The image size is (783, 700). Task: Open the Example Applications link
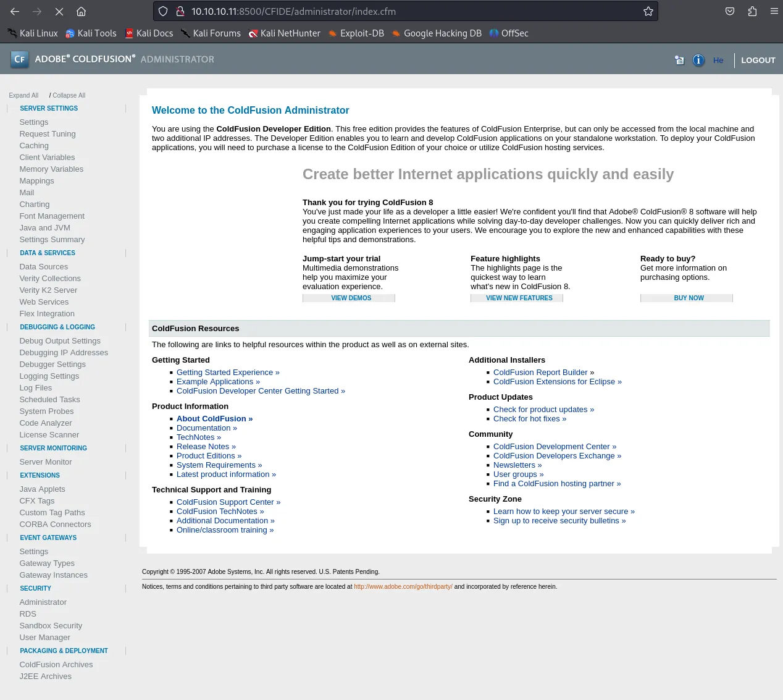(x=218, y=382)
